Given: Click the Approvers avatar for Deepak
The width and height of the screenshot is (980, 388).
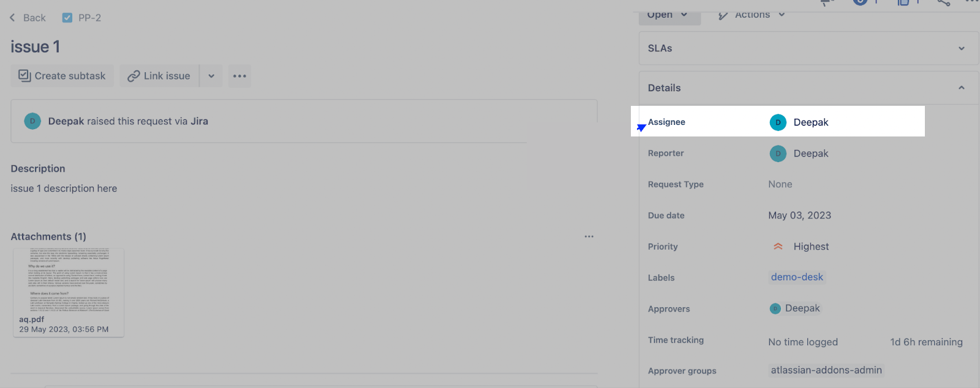Looking at the screenshot, I should pos(775,308).
